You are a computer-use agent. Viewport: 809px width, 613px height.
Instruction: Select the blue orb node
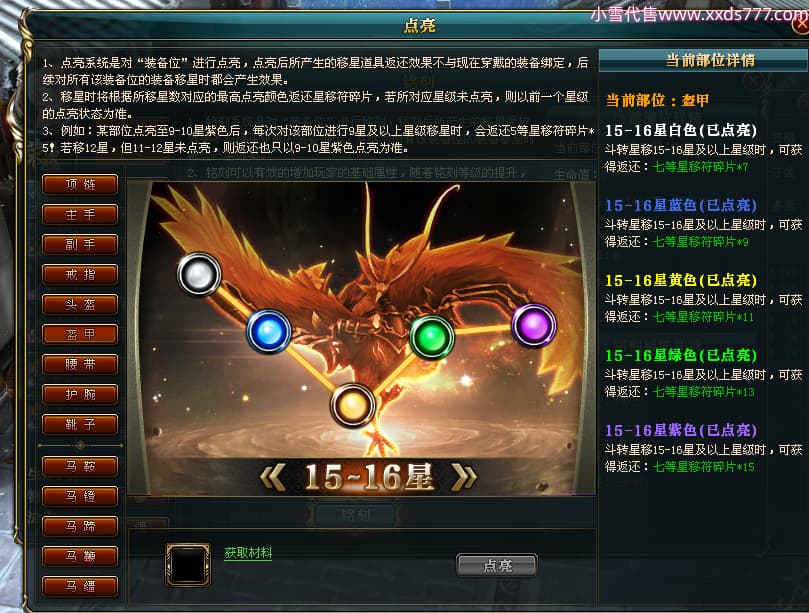click(269, 331)
